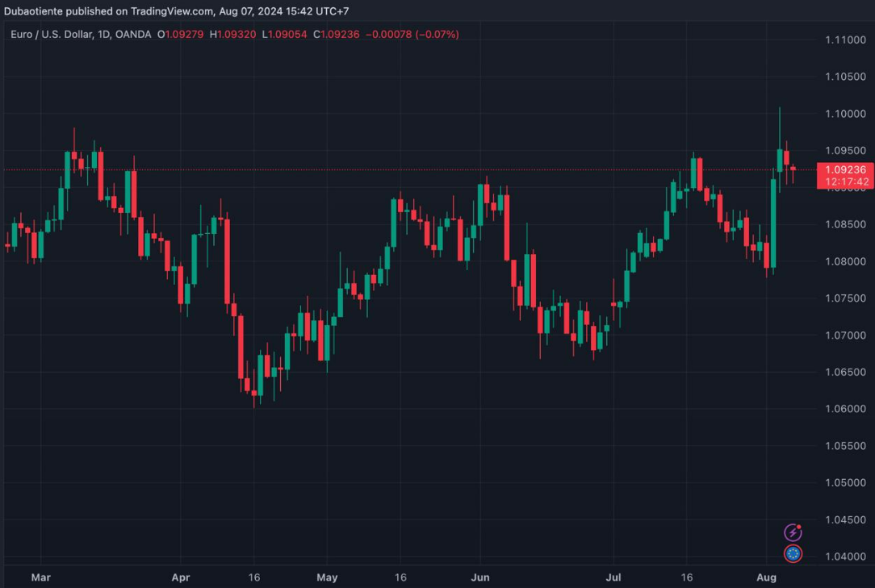Open the purple lightning event icon
Image resolution: width=875 pixels, height=588 pixels.
click(x=793, y=532)
